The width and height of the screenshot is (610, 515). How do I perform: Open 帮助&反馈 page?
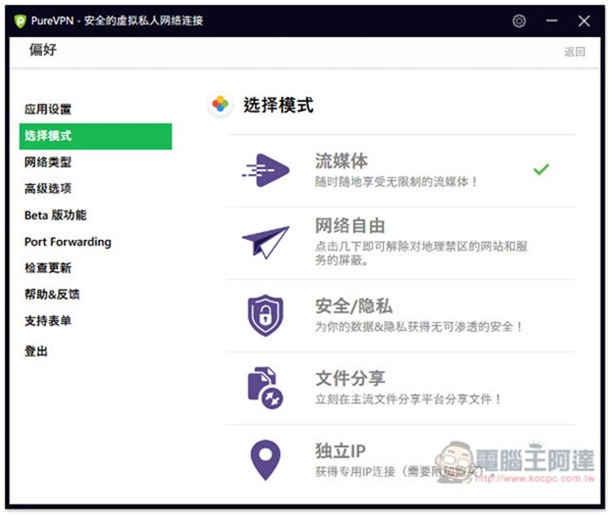[52, 294]
